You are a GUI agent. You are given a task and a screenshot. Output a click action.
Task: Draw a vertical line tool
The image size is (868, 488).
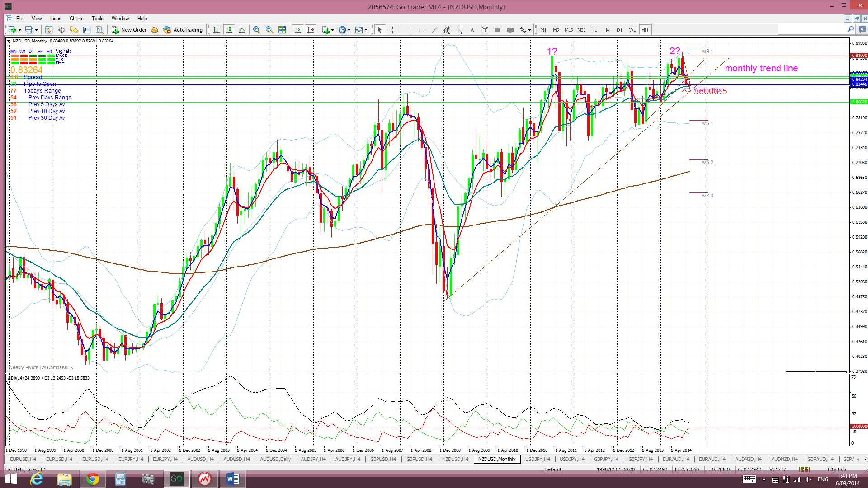(x=409, y=30)
